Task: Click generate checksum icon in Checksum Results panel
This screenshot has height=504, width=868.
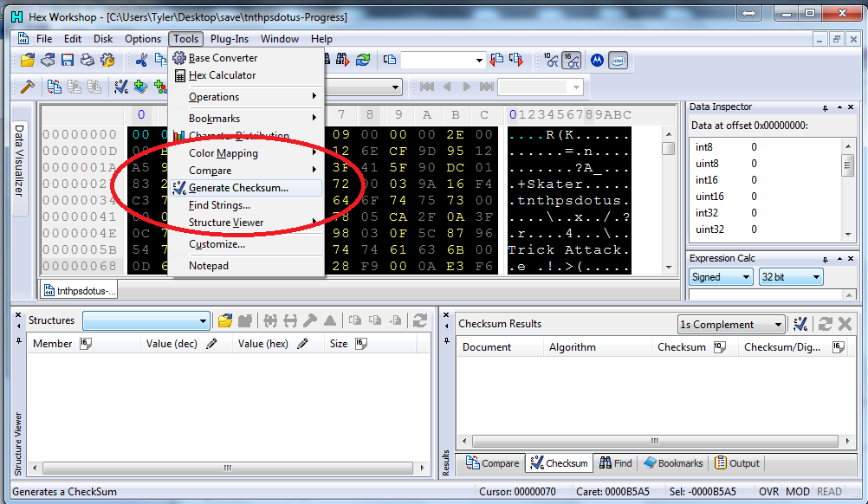Action: pyautogui.click(x=801, y=324)
